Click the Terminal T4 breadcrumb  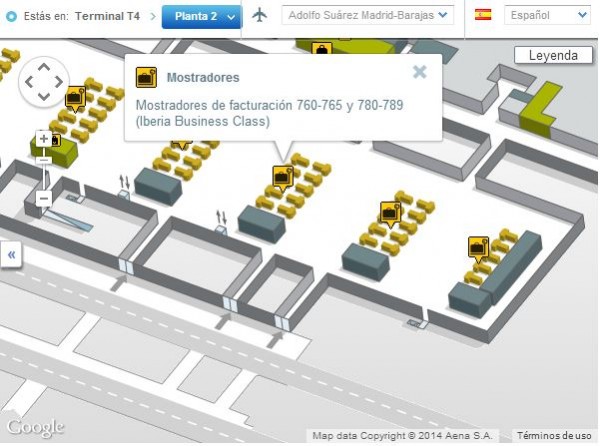107,16
